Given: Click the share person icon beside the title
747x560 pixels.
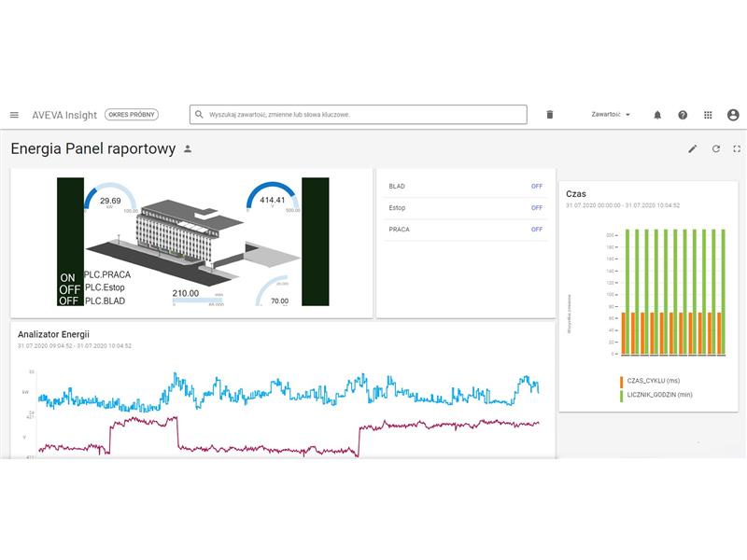Looking at the screenshot, I should tap(188, 149).
